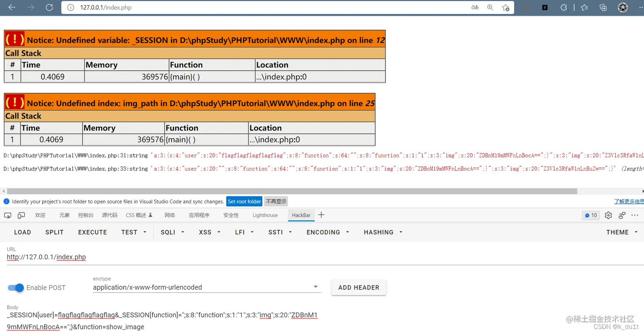Open the Extensions puzzle icon

point(563,8)
